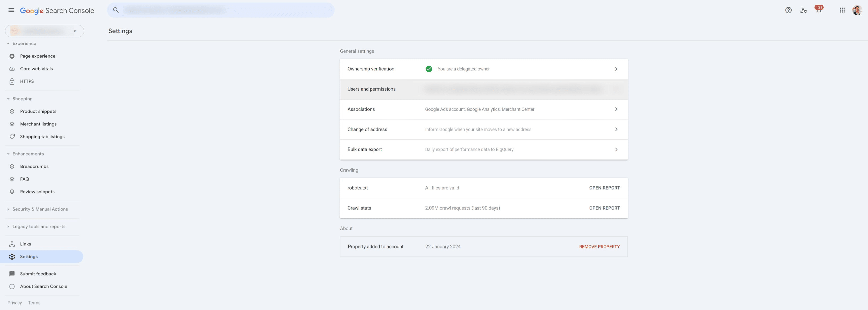Viewport: 868px width, 310px height.
Task: Open Submit feedback from the sidebar
Action: click(x=38, y=274)
